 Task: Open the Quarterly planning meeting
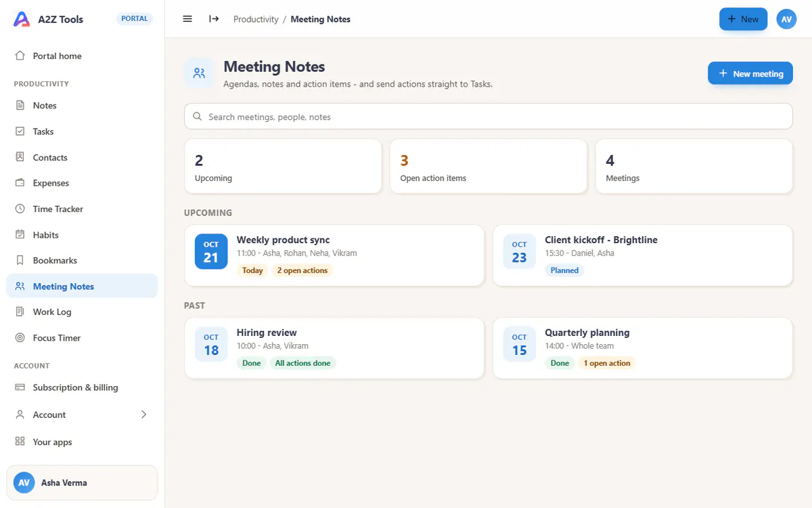pyautogui.click(x=643, y=348)
